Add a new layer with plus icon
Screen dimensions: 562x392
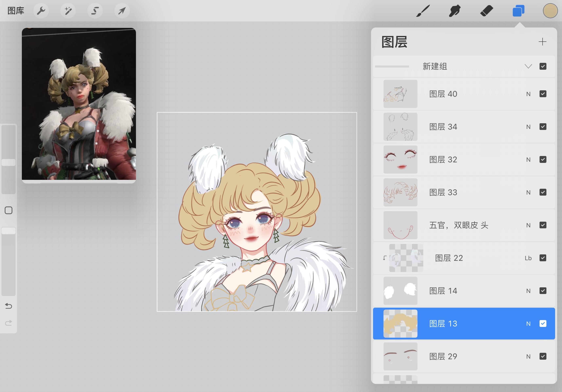[542, 42]
